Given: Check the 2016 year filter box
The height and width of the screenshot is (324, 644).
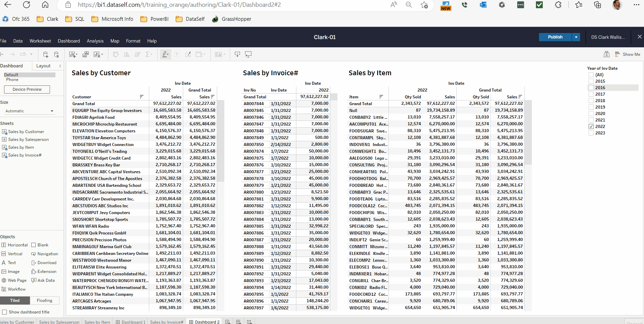Looking at the screenshot, I should pyautogui.click(x=591, y=88).
